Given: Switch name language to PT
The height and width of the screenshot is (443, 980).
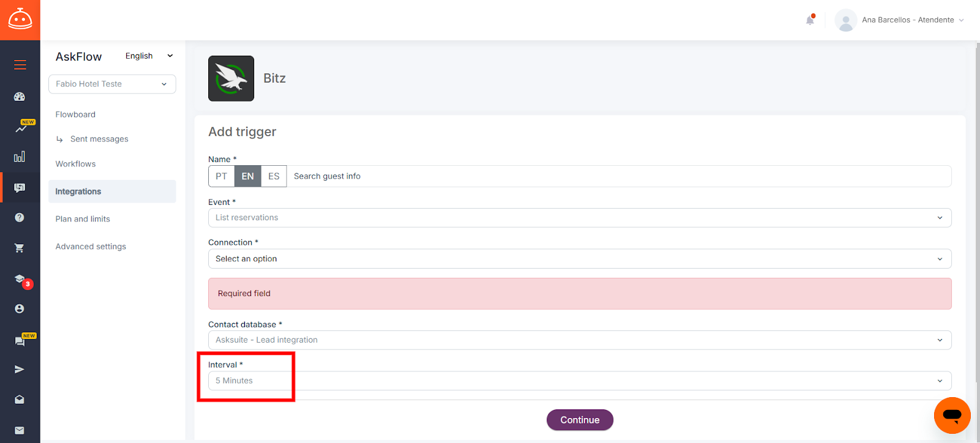Looking at the screenshot, I should point(221,176).
